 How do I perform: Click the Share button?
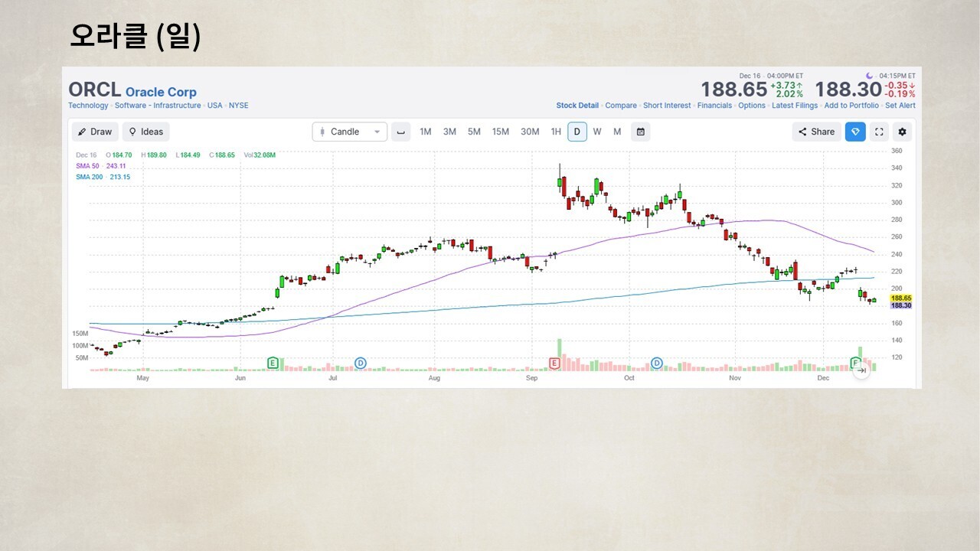point(817,132)
